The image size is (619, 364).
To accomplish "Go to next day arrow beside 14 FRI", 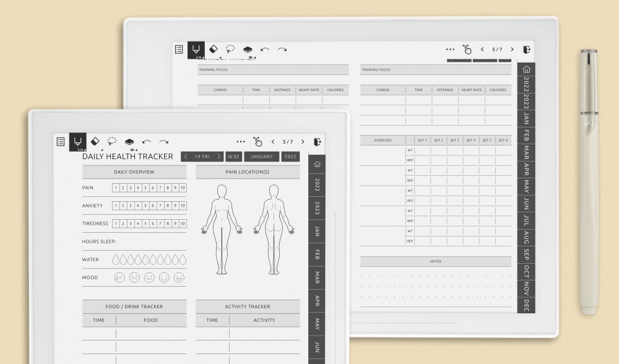I will [x=219, y=157].
